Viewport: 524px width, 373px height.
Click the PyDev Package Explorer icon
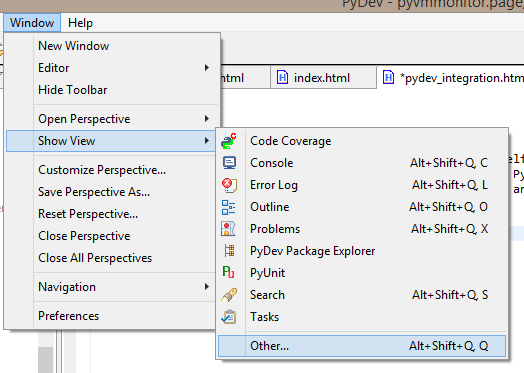(229, 251)
